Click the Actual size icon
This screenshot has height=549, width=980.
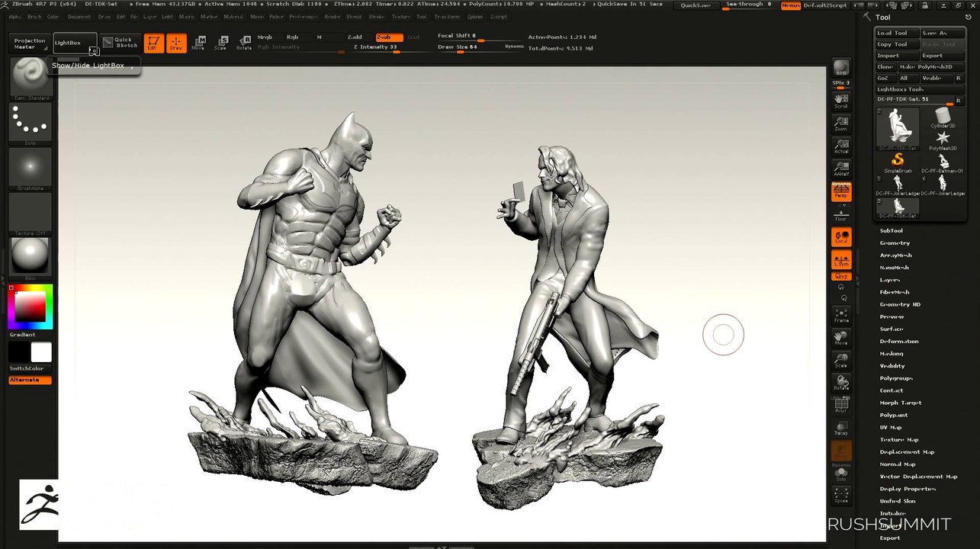tap(841, 146)
